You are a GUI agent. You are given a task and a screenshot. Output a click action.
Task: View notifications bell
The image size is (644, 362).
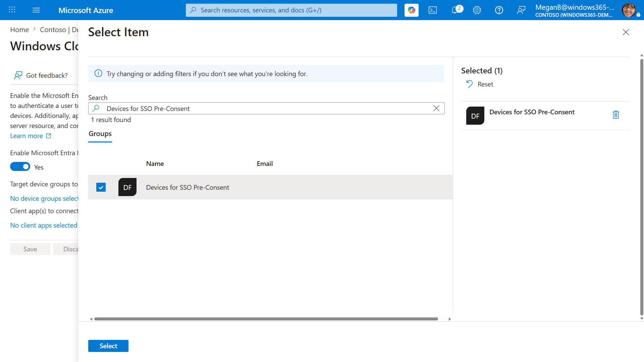[455, 10]
